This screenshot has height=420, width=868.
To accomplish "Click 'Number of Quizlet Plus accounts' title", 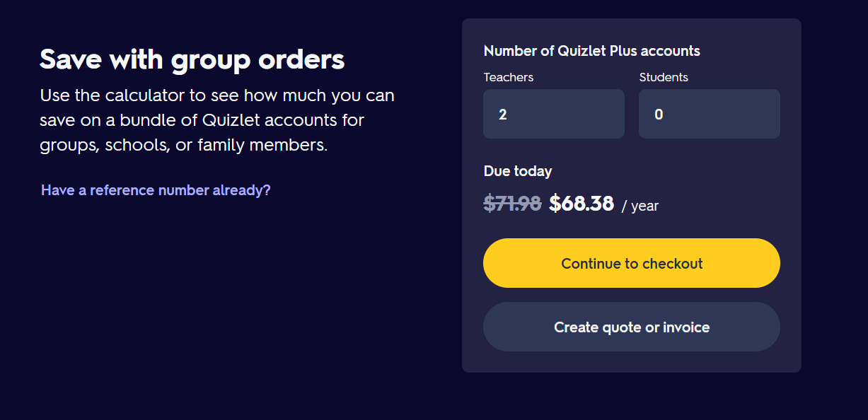I will tap(591, 51).
